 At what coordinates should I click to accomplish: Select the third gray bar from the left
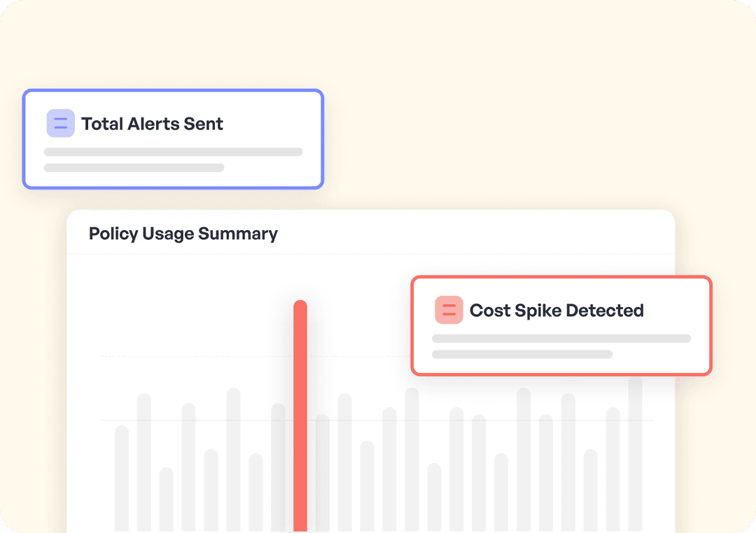167,499
